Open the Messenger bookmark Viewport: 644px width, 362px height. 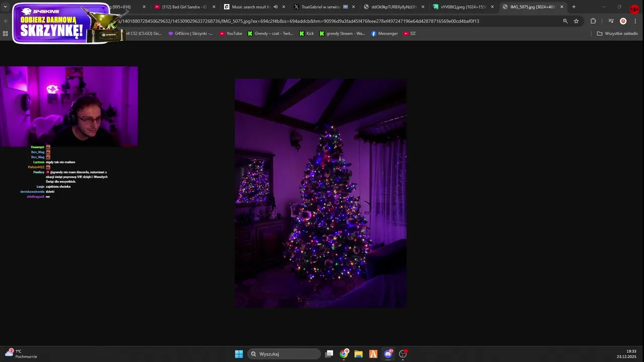click(384, 34)
